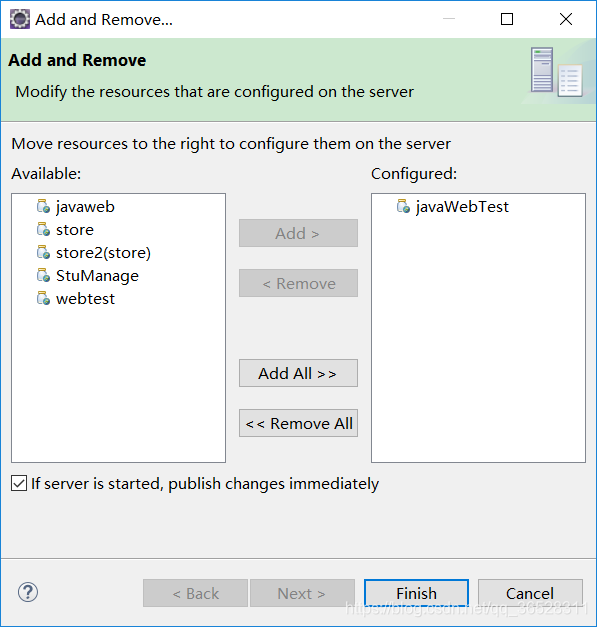Click the Finish button
Screen dimensions: 597x627
[x=416, y=593]
